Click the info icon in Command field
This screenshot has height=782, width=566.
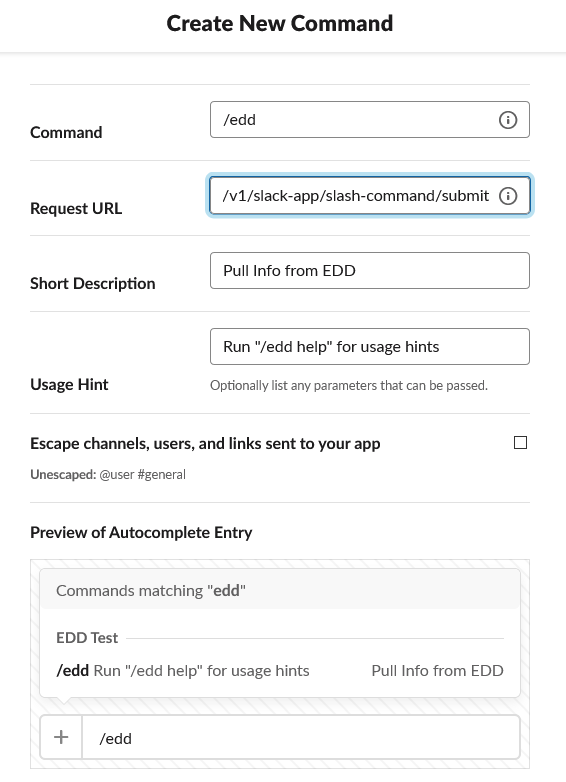(508, 120)
